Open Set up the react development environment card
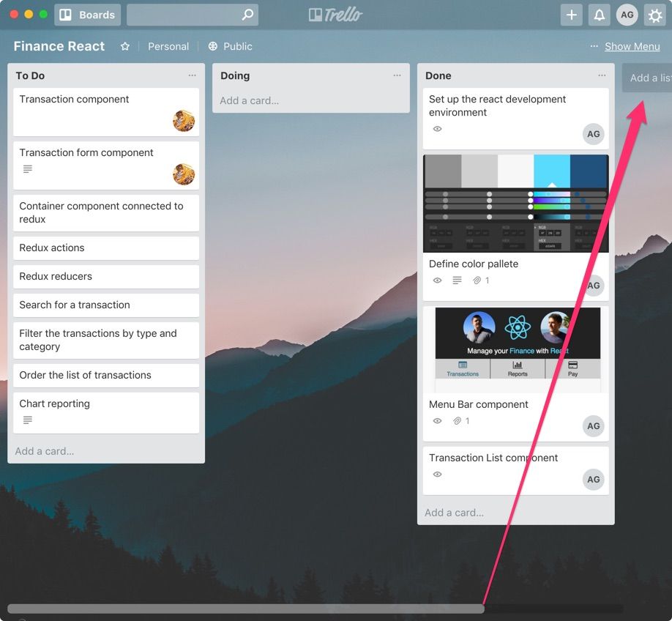The image size is (672, 621). click(x=515, y=119)
